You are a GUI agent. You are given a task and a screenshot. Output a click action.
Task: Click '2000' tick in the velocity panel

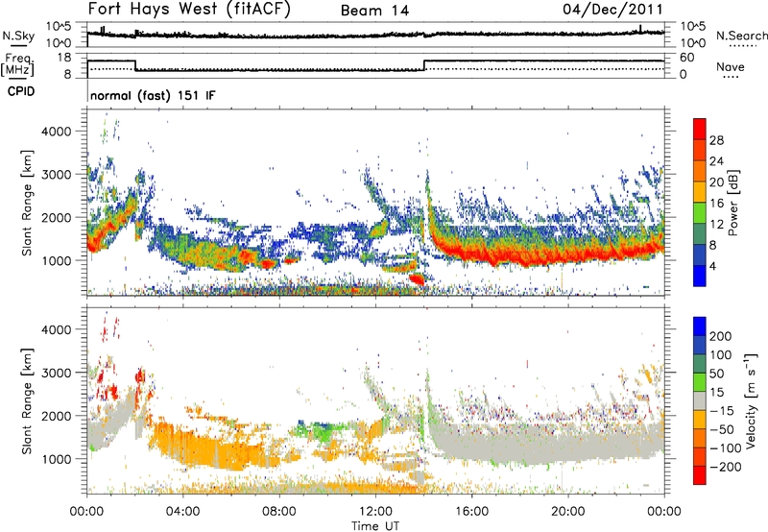coord(56,416)
